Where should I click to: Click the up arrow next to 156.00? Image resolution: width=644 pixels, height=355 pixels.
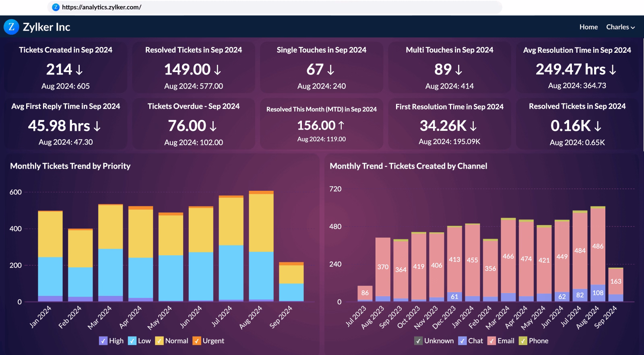point(341,126)
